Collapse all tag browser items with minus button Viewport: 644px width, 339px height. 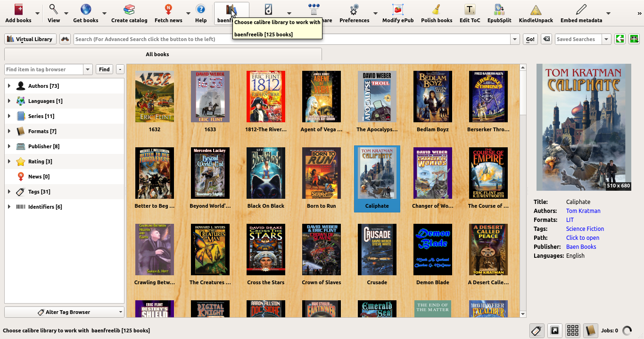120,69
